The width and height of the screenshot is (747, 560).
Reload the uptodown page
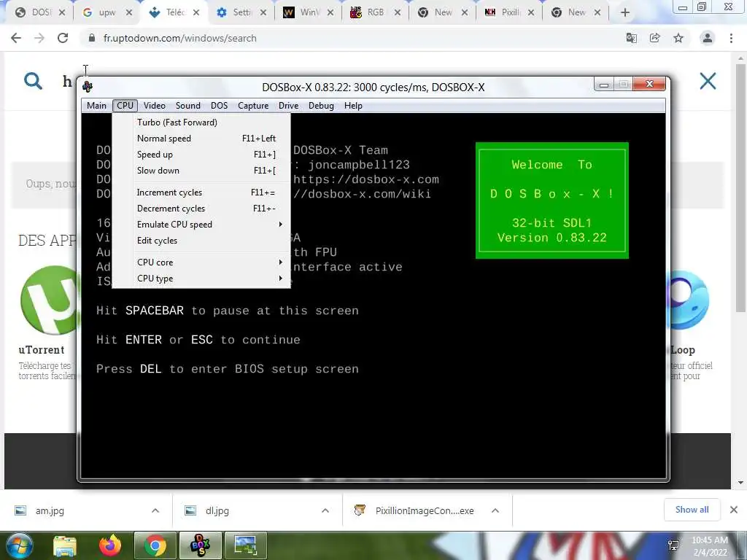pyautogui.click(x=63, y=38)
